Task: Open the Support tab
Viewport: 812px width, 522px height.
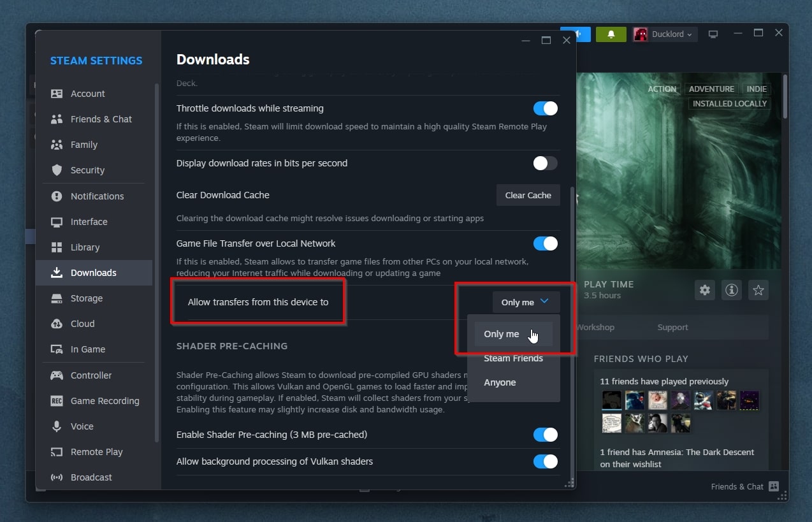Action: (672, 327)
